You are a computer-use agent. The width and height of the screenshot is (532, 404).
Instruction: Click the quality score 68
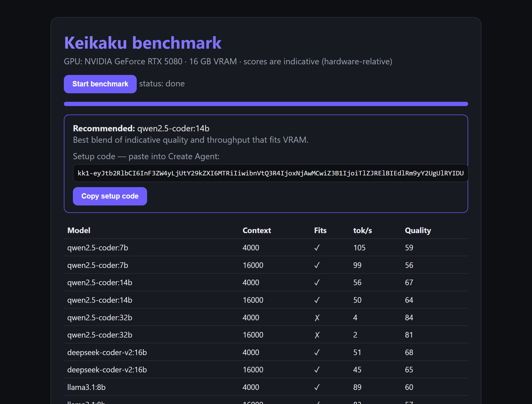(409, 352)
